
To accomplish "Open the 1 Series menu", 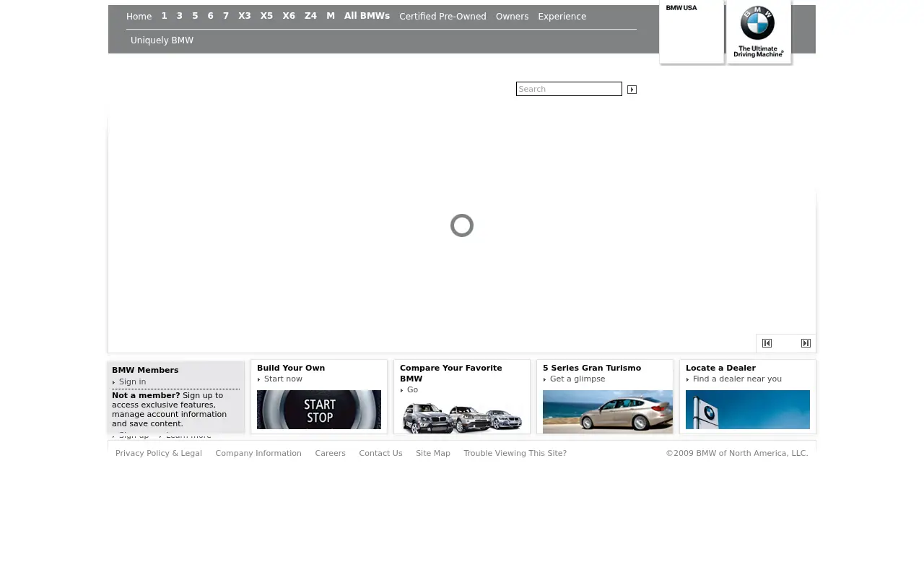I will point(164,16).
